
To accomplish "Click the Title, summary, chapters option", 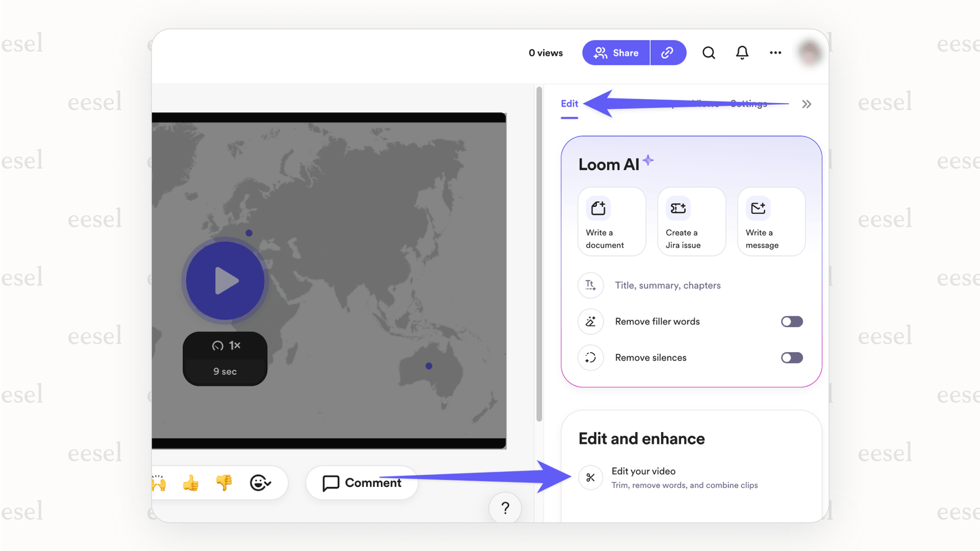I will pos(668,285).
